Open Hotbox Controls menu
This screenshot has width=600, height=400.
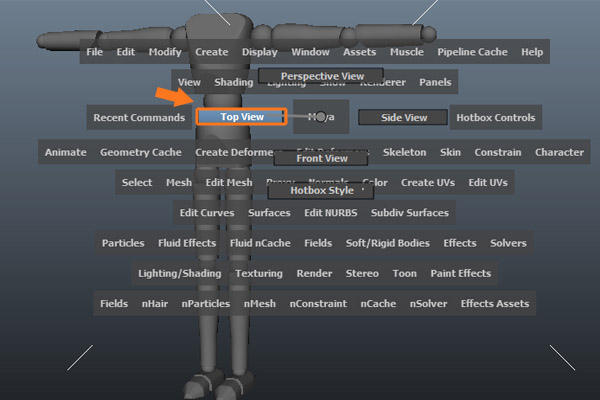coord(496,118)
